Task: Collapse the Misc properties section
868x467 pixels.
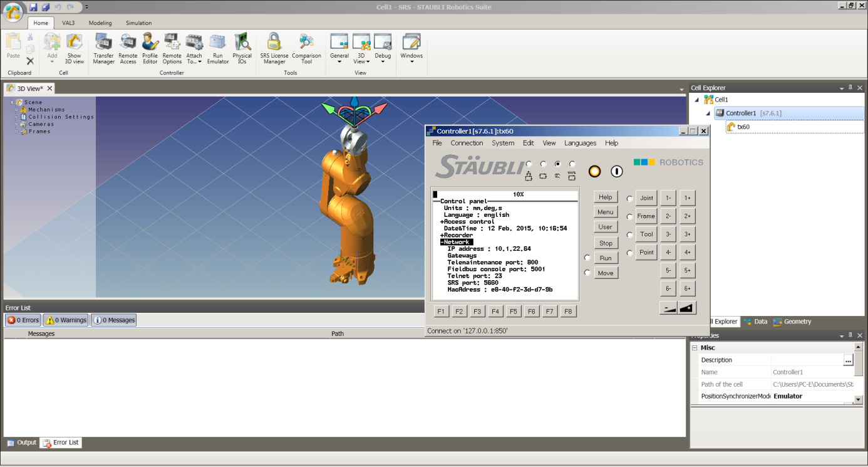Action: pyautogui.click(x=694, y=348)
